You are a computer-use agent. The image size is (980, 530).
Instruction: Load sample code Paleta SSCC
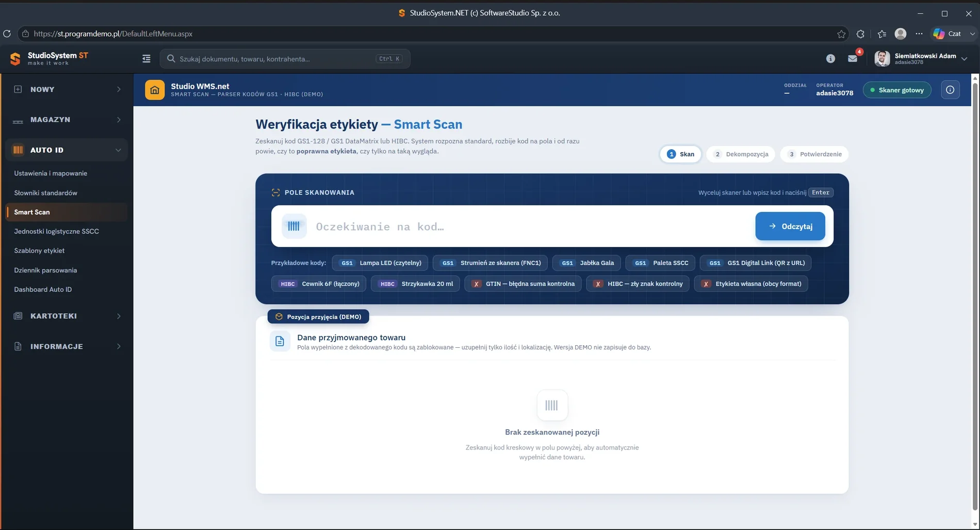click(660, 263)
